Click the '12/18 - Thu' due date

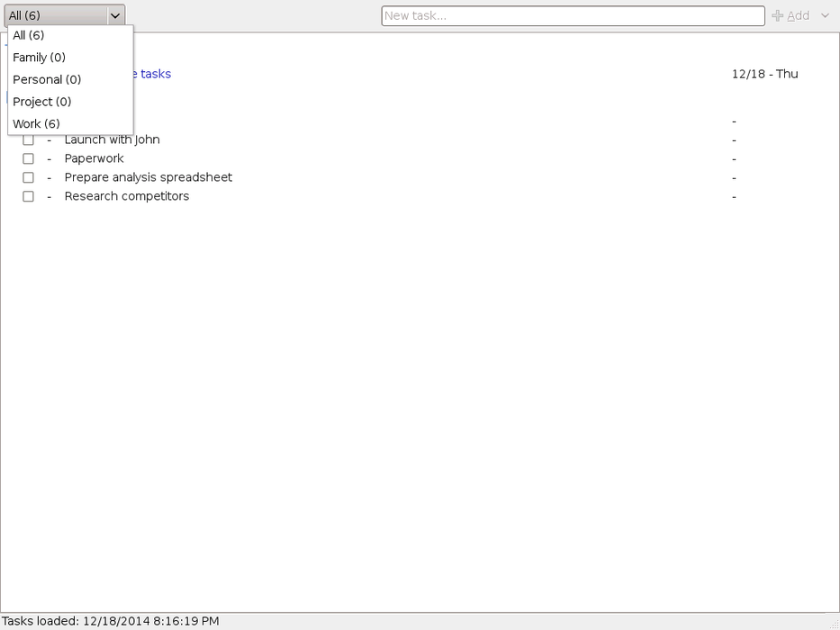point(764,75)
